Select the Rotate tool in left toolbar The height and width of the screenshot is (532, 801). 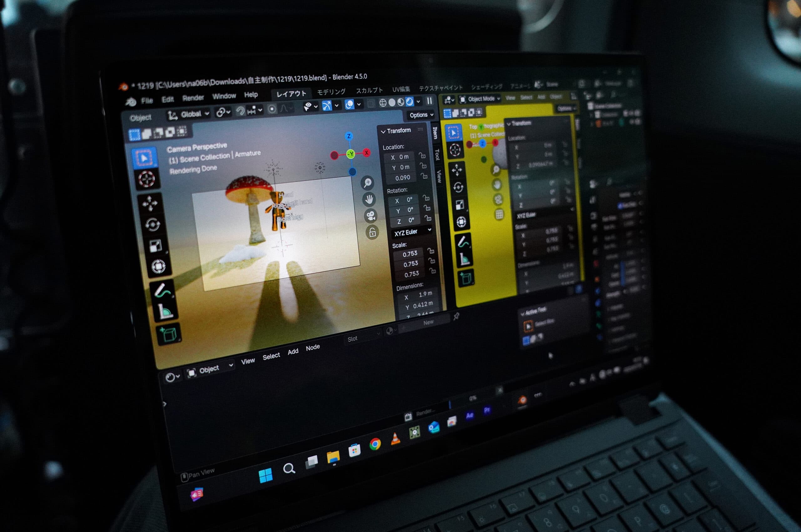[152, 225]
